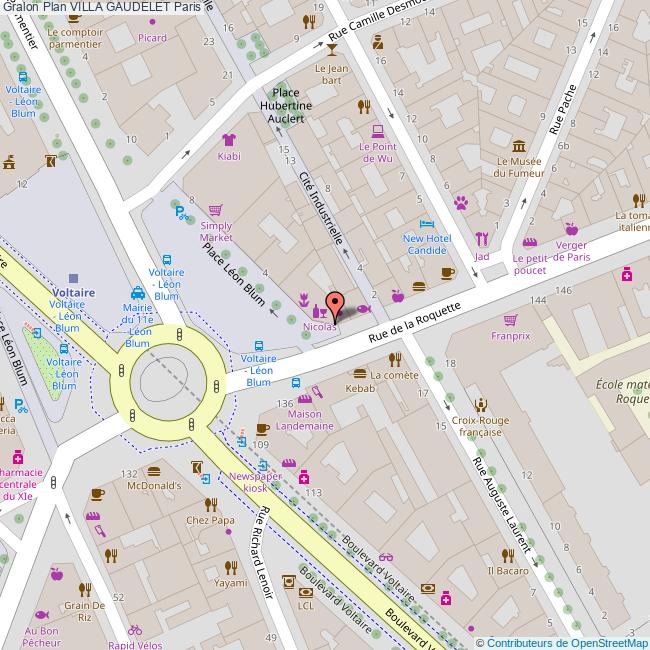Select the Newspaper kiosk label

tap(257, 483)
